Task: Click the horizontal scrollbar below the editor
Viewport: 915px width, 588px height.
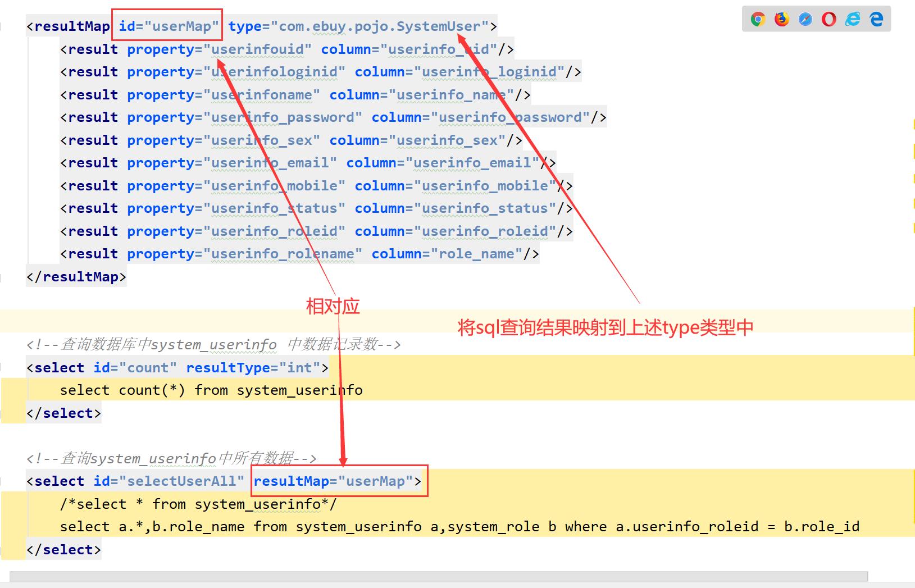Action: pyautogui.click(x=438, y=577)
